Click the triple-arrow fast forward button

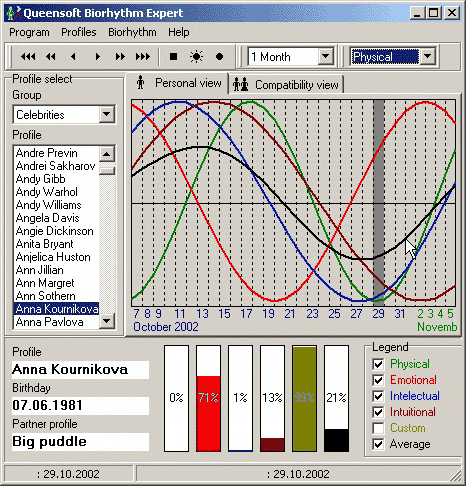point(143,57)
